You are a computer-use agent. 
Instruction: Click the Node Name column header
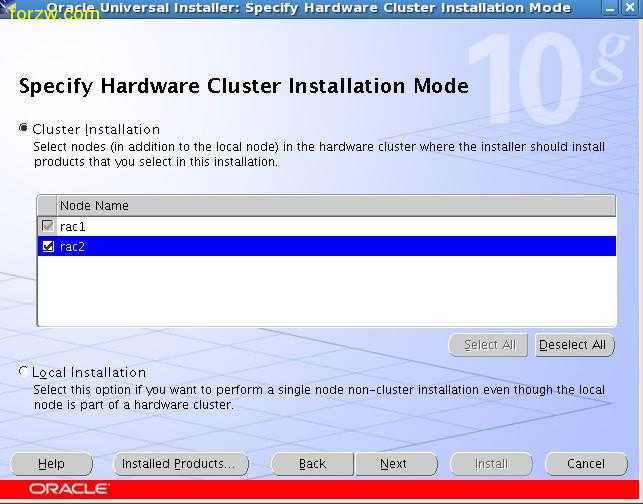pos(94,205)
